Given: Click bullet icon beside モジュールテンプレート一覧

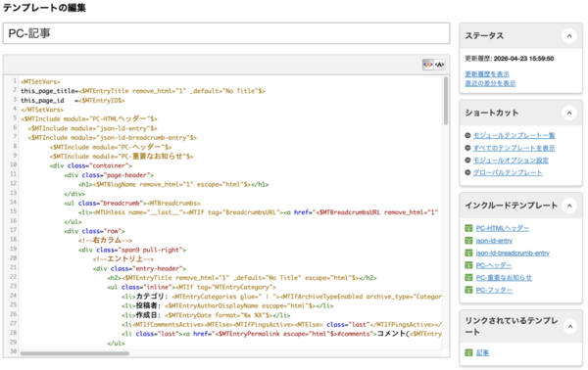Looking at the screenshot, I should point(467,135).
